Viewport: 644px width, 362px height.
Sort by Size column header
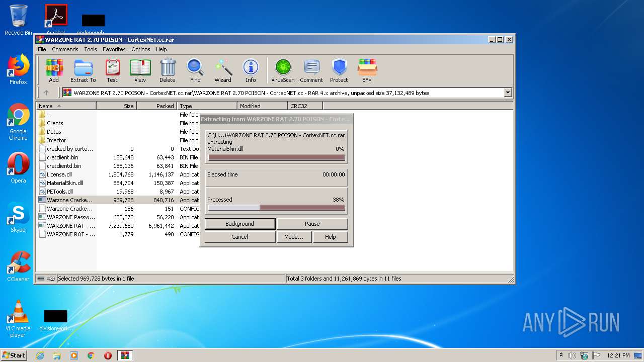pyautogui.click(x=116, y=106)
